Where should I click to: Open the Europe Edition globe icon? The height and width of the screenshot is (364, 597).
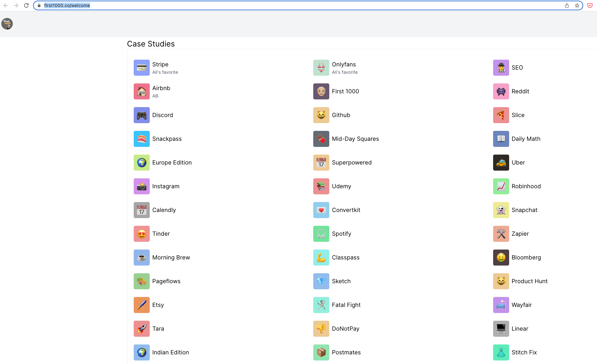(x=142, y=163)
